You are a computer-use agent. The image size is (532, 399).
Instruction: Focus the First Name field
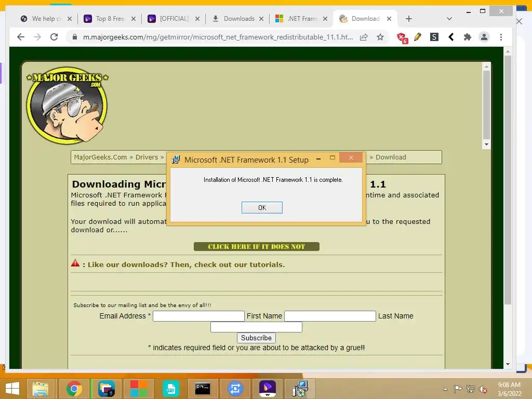pyautogui.click(x=330, y=316)
